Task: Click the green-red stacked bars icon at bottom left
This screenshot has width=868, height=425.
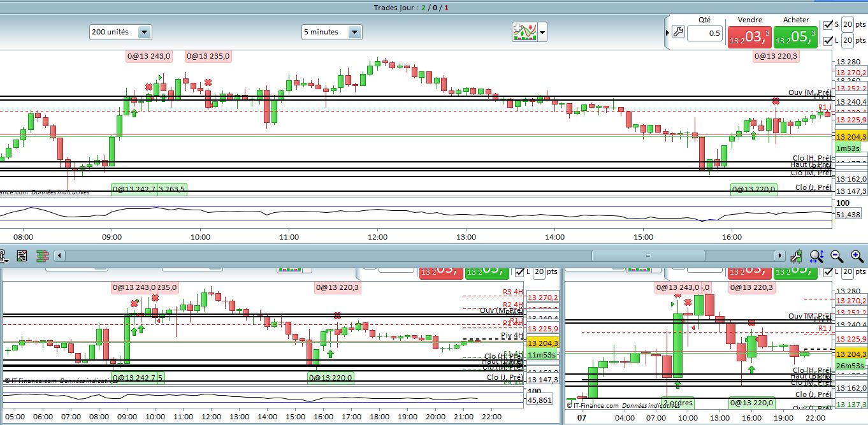Action: 43,256
